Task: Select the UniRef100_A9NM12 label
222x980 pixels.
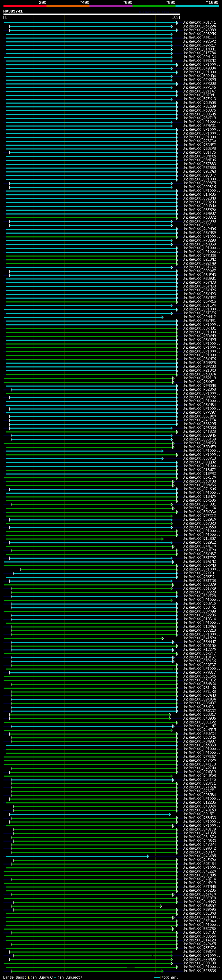Action: pyautogui.click(x=199, y=317)
